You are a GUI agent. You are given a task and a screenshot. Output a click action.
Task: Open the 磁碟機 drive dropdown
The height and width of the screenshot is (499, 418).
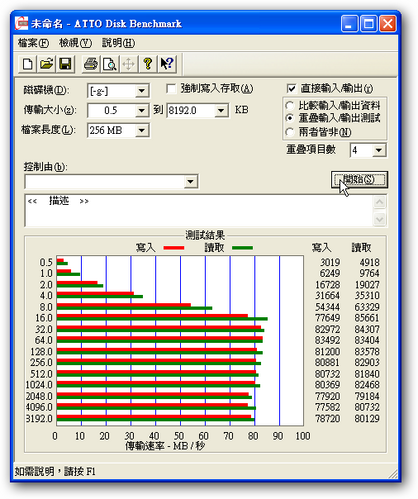coord(142,91)
